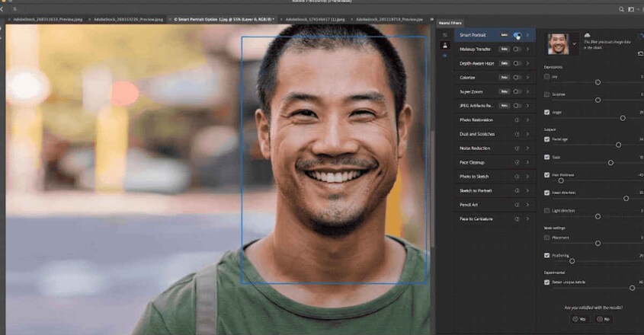The width and height of the screenshot is (644, 335).
Task: Click the Face to Caricature download icon
Action: (x=517, y=219)
